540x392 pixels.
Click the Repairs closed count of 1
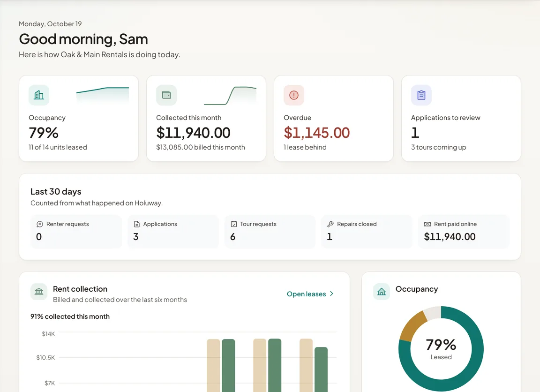click(330, 237)
